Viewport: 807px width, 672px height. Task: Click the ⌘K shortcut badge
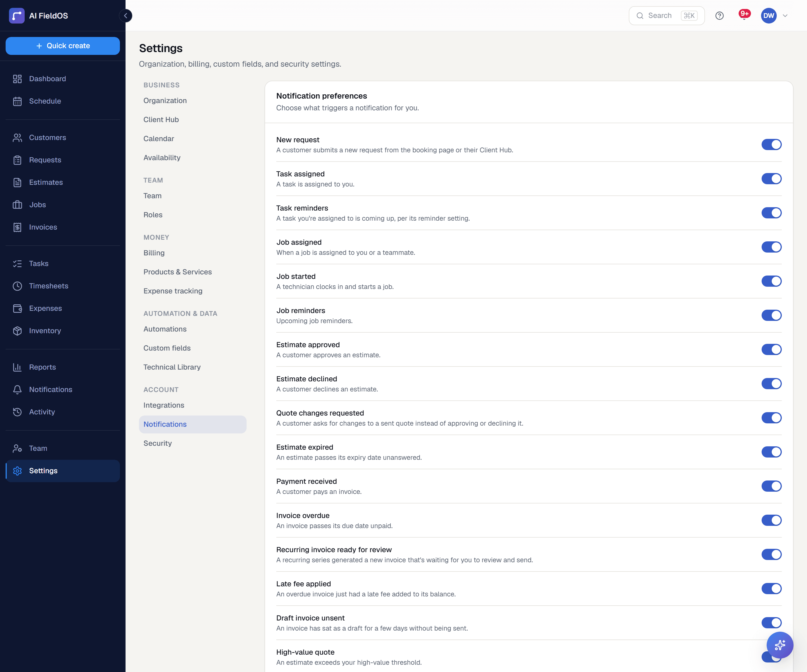(689, 16)
